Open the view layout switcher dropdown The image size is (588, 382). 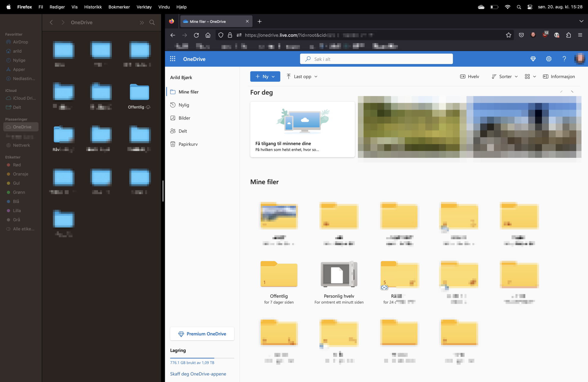coord(530,76)
